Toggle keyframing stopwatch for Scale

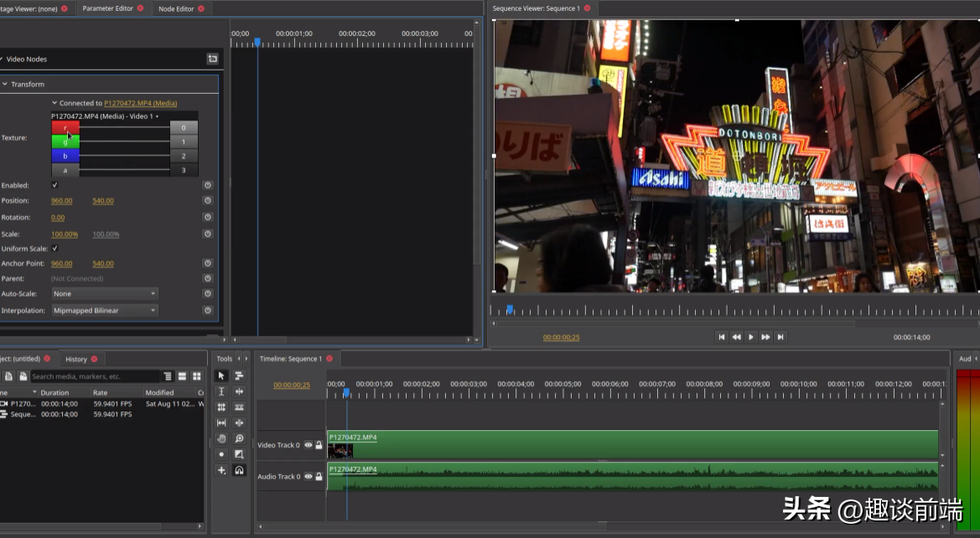click(208, 234)
